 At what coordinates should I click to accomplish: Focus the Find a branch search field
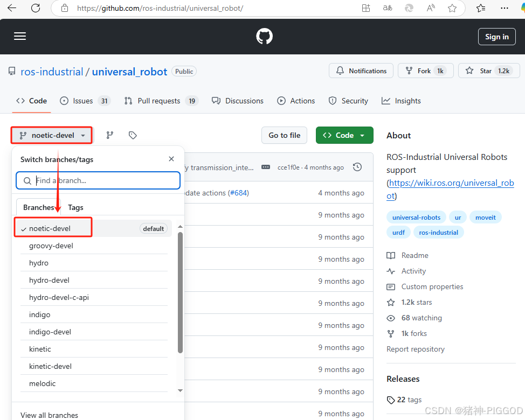point(98,180)
